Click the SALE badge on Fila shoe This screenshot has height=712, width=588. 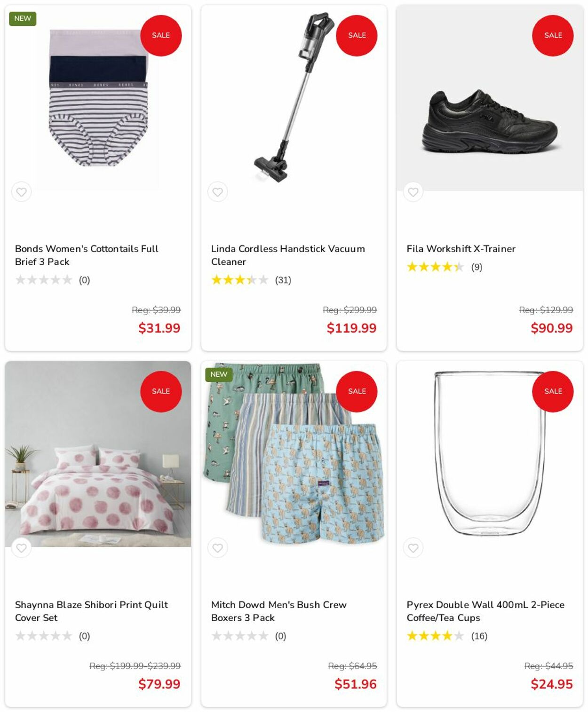(x=553, y=35)
